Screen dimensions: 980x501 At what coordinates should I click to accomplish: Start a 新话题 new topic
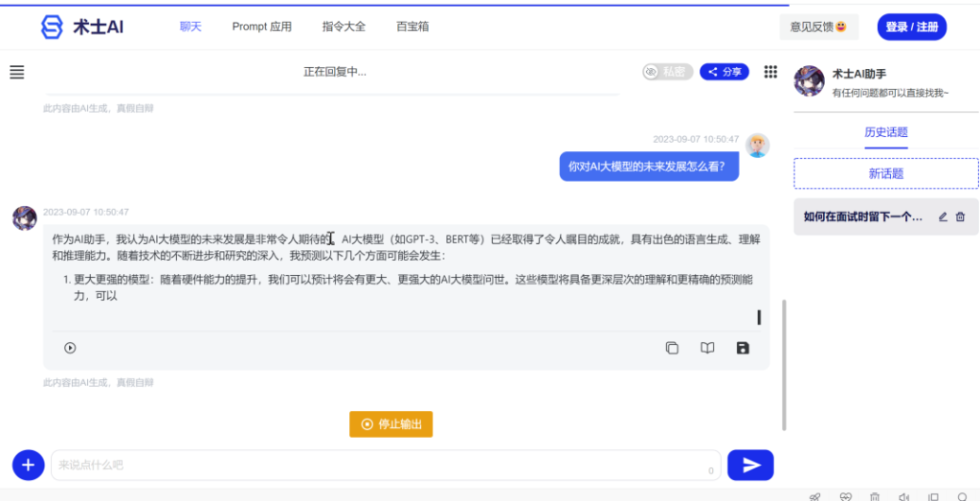pos(885,174)
